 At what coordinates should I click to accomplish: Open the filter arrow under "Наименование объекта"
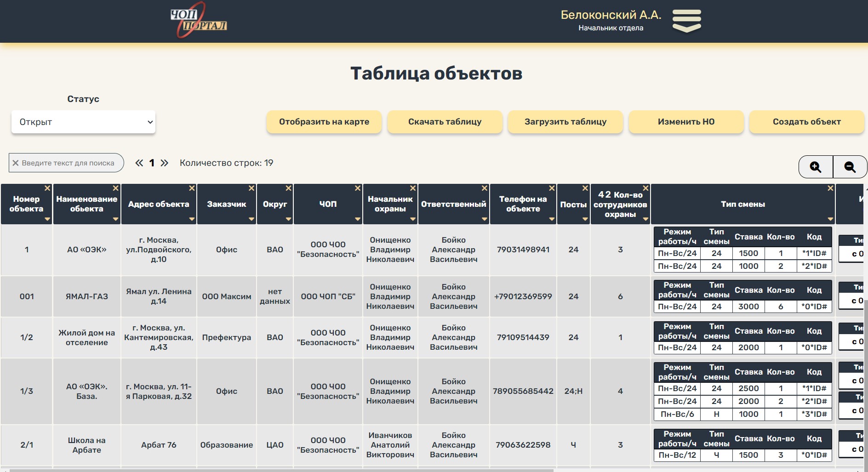116,220
